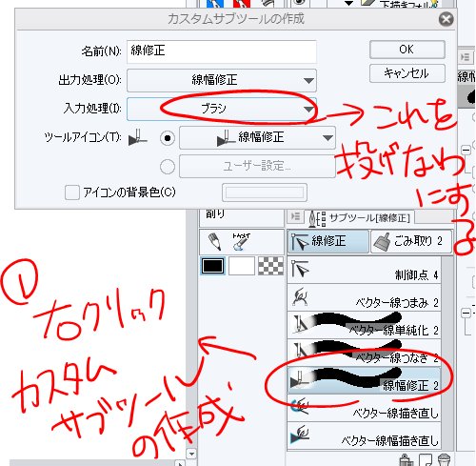
Task: Select the pencil tool icon
Action: coord(215,242)
